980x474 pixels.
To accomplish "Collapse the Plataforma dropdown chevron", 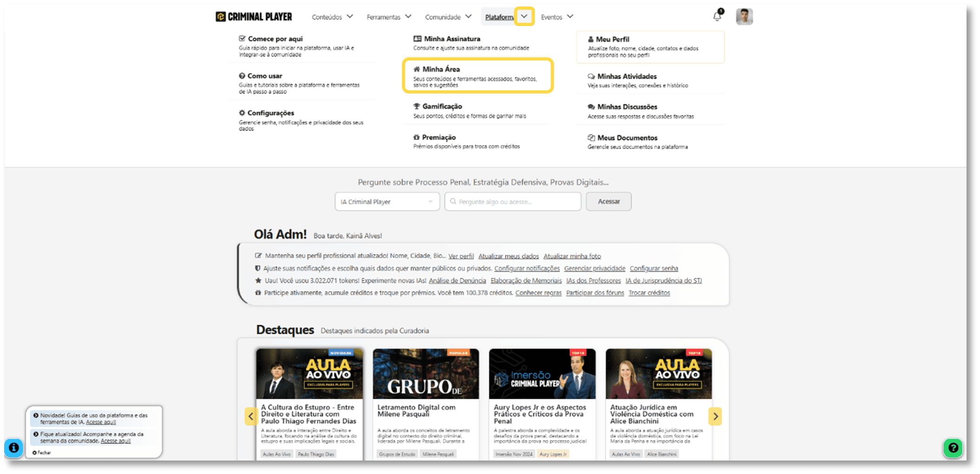I will [x=525, y=16].
